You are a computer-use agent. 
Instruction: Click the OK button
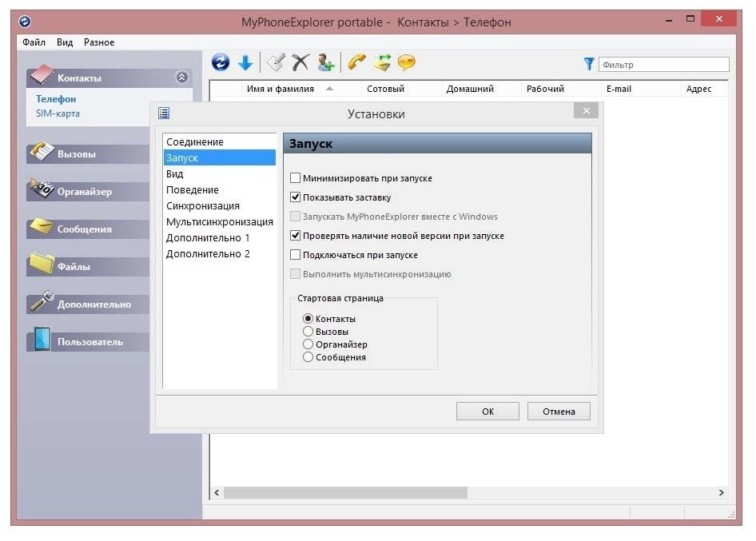[487, 412]
